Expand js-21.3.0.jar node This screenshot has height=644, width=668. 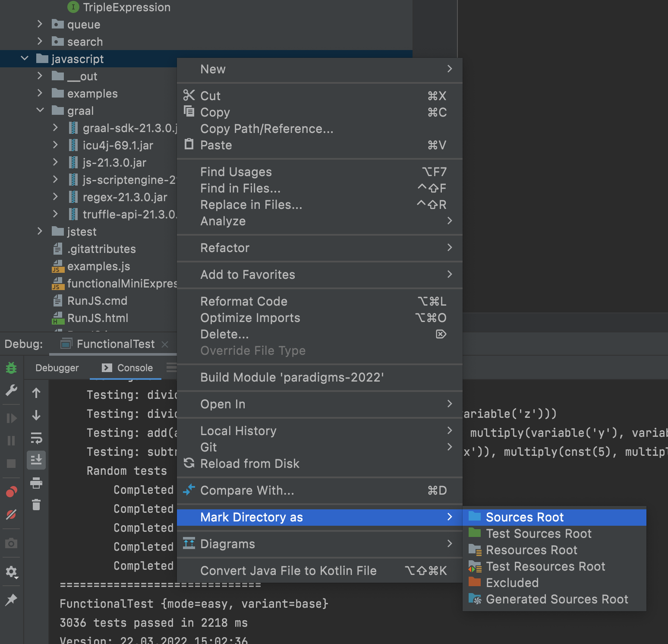coord(55,162)
